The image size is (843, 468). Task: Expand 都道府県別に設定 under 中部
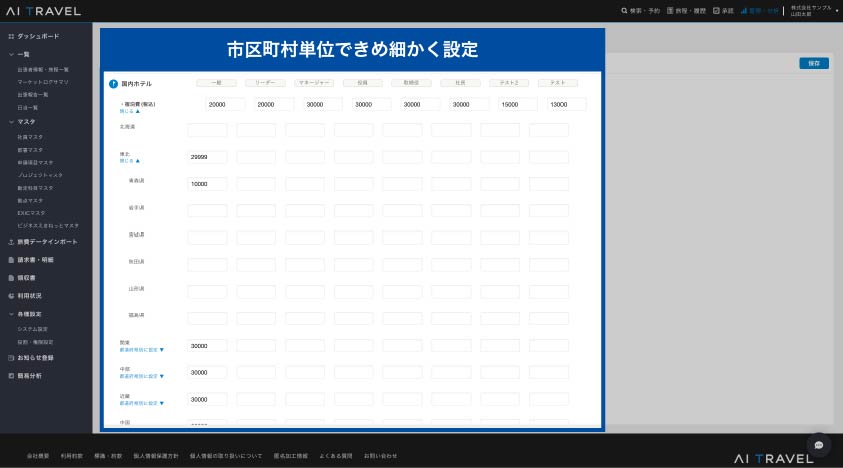tap(141, 377)
